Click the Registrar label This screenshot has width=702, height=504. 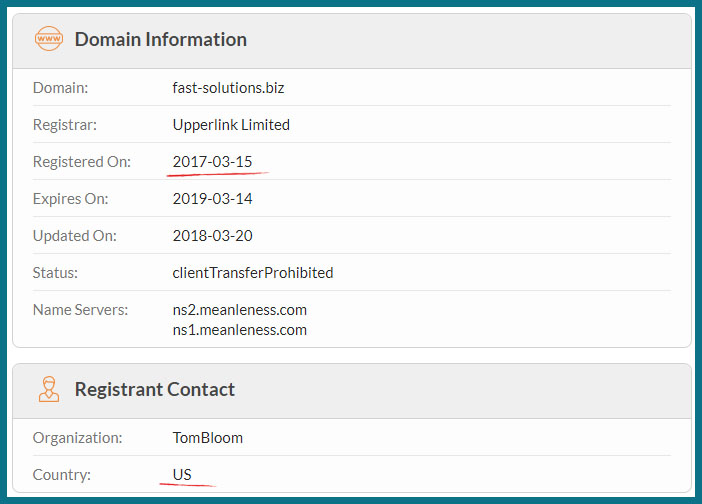(65, 125)
